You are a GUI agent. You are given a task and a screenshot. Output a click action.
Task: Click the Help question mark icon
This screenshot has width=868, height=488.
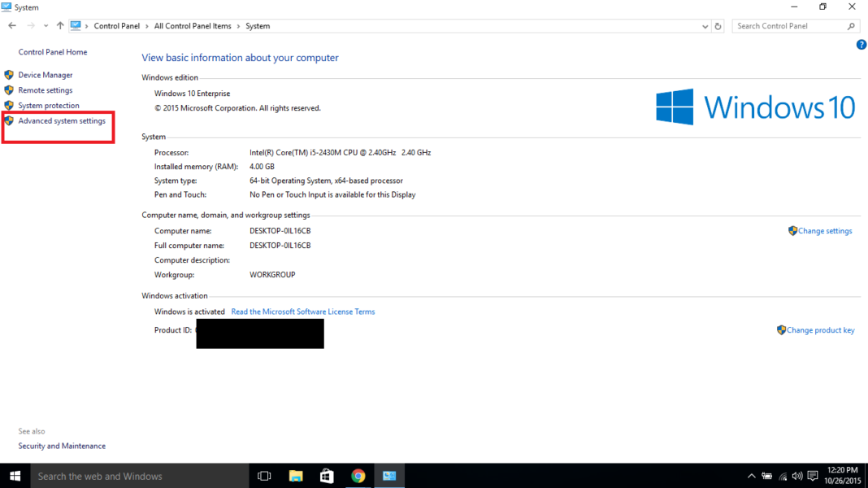861,44
